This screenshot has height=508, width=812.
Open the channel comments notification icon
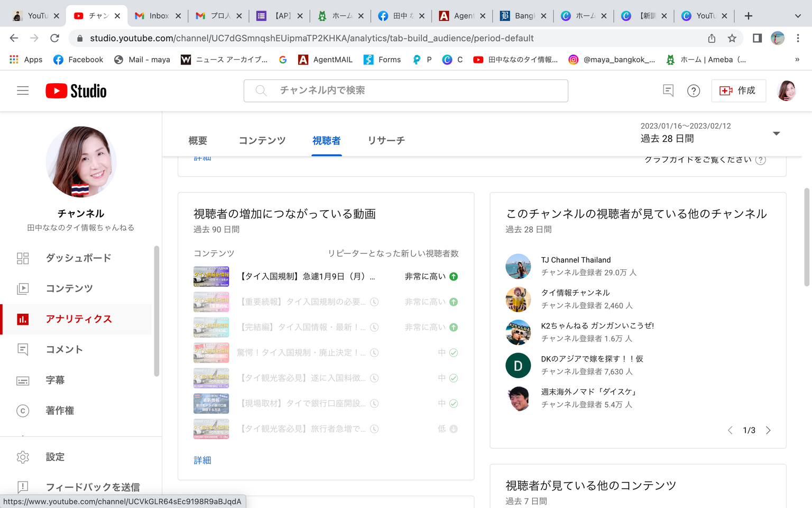[x=668, y=91]
